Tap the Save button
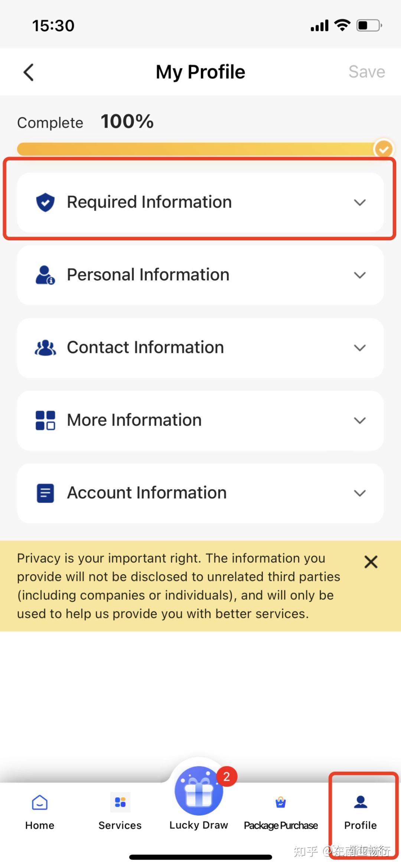Screen dimensions: 401x868 pos(367,72)
